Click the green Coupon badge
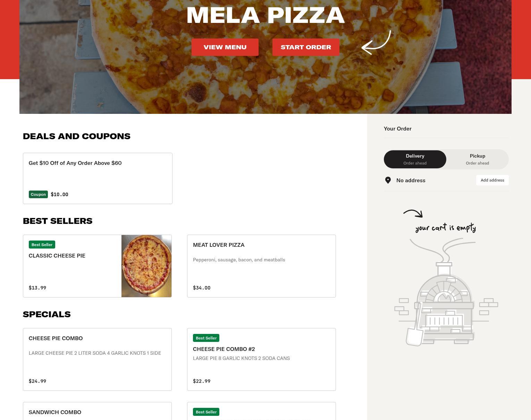This screenshot has width=531, height=420. pyautogui.click(x=38, y=194)
